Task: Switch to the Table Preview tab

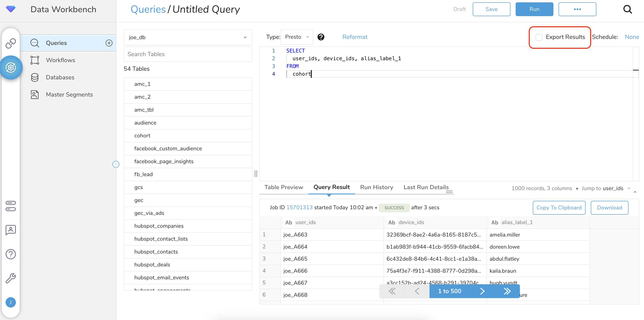Action: 284,187
